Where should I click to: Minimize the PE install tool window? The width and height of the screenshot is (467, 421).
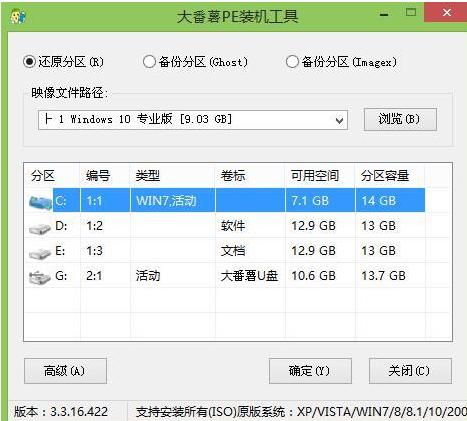[384, 14]
